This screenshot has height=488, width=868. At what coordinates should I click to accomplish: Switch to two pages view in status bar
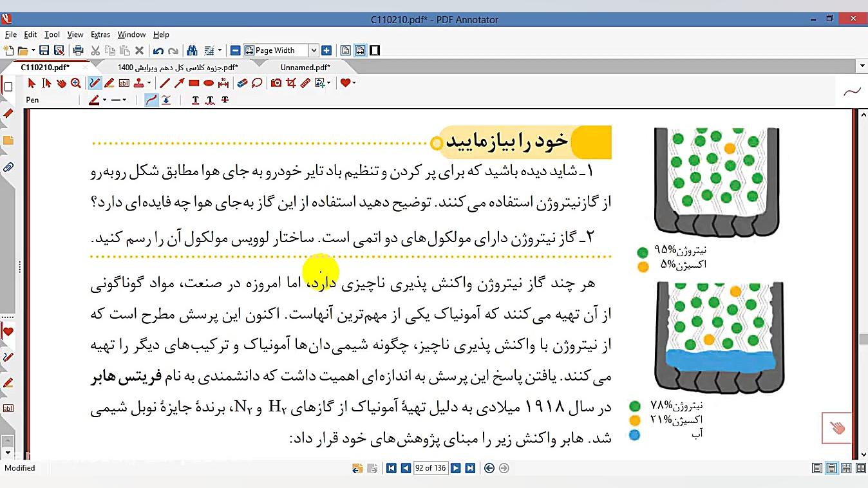(x=846, y=469)
